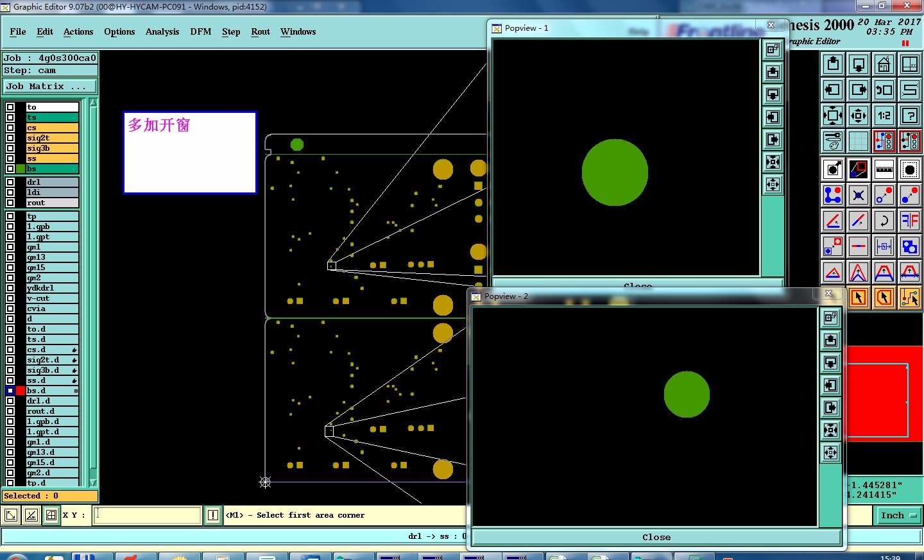Open the Windows menu
Viewport: 924px width, 560px height.
[298, 31]
